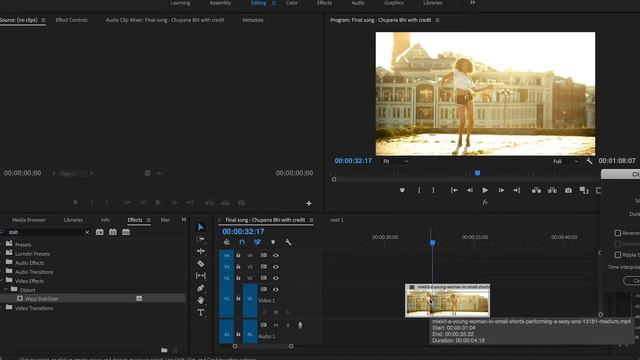Select the Type tool
The image size is (640, 360).
[200, 313]
